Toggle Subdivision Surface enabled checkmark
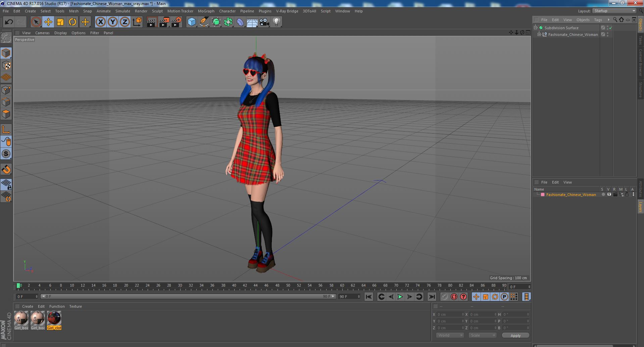The height and width of the screenshot is (347, 644). point(611,28)
